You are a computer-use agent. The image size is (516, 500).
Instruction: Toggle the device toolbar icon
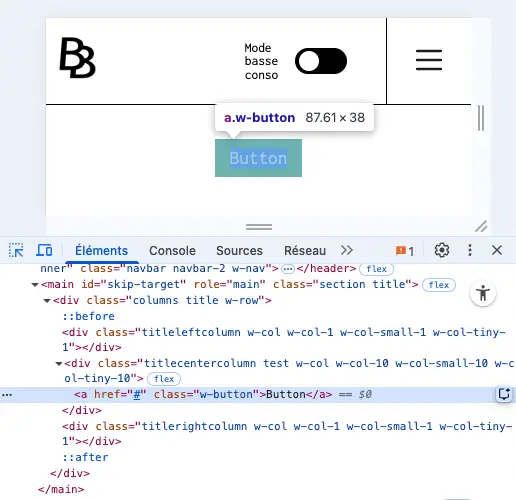click(44, 250)
